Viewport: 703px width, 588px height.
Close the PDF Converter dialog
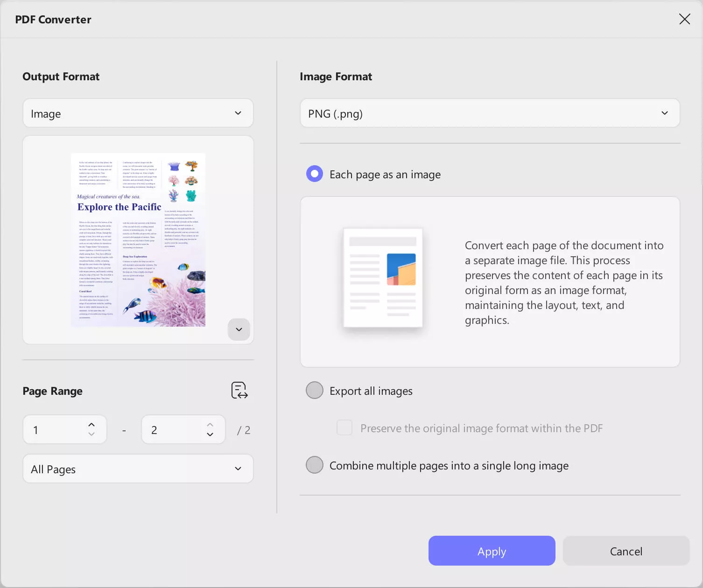[x=684, y=19]
